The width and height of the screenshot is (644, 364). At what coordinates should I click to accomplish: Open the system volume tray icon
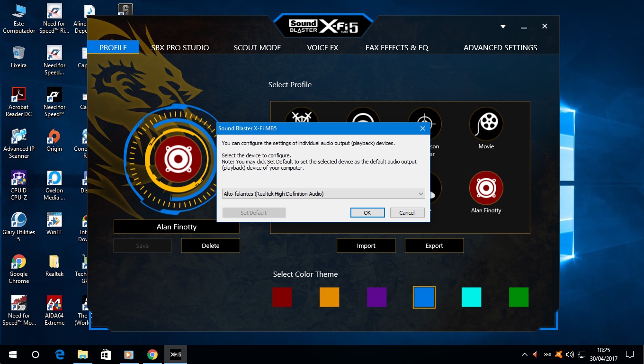pyautogui.click(x=570, y=355)
